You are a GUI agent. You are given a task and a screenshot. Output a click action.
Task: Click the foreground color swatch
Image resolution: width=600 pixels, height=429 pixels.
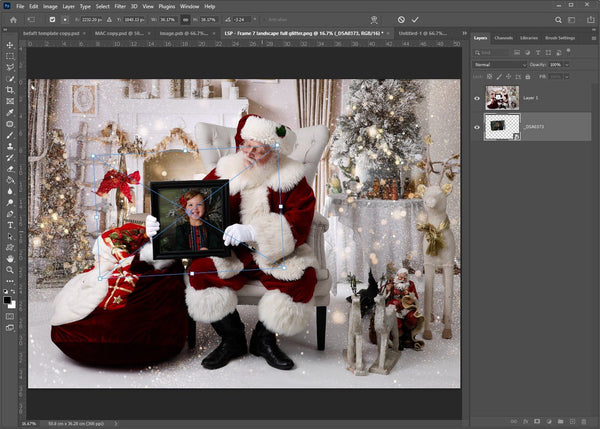coord(8,298)
